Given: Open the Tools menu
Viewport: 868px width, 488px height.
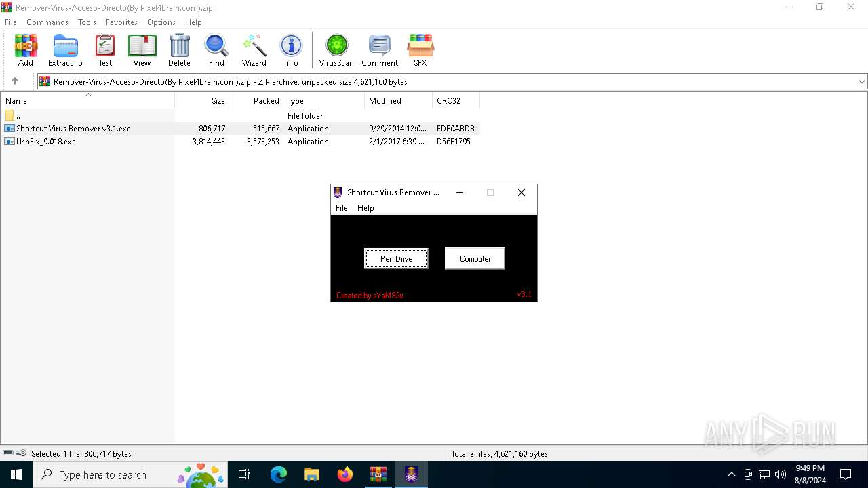Looking at the screenshot, I should [87, 22].
